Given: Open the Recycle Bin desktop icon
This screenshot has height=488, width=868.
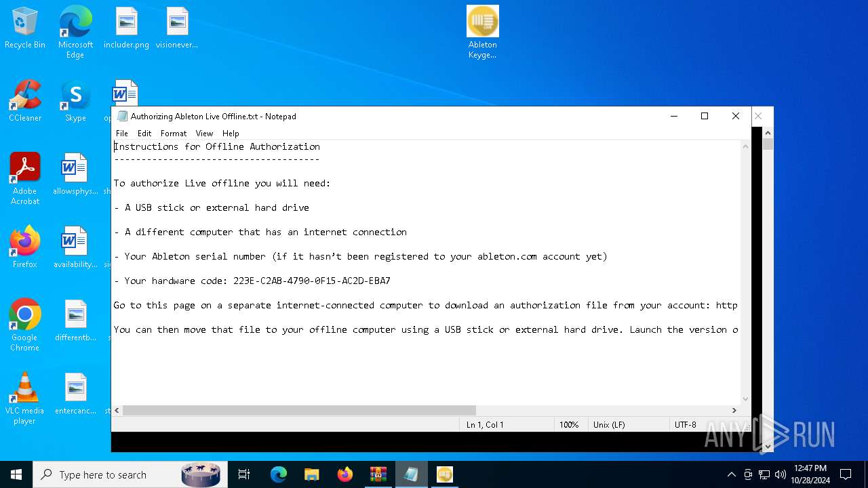Looking at the screenshot, I should click(25, 28).
